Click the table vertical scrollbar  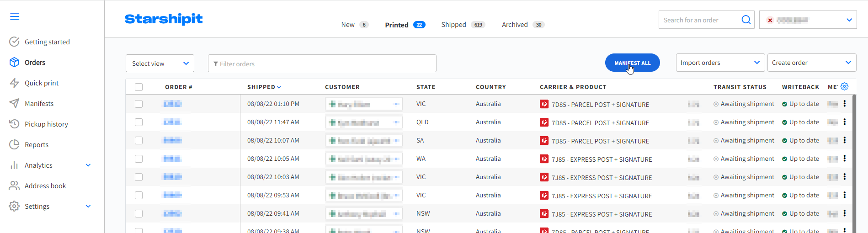[x=854, y=164]
